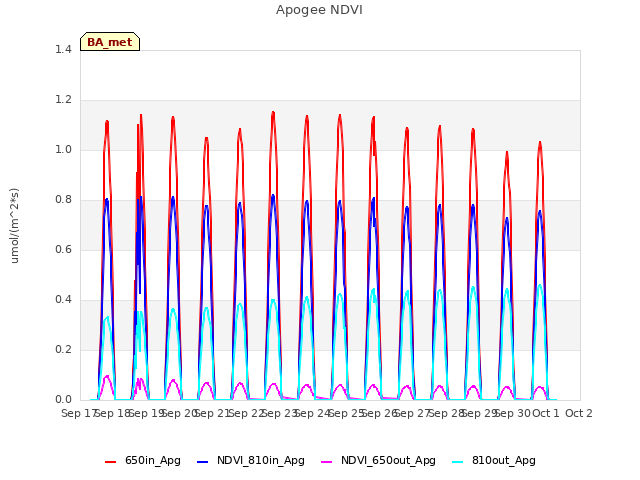Click the 0.0 y-axis tick label

[63, 400]
